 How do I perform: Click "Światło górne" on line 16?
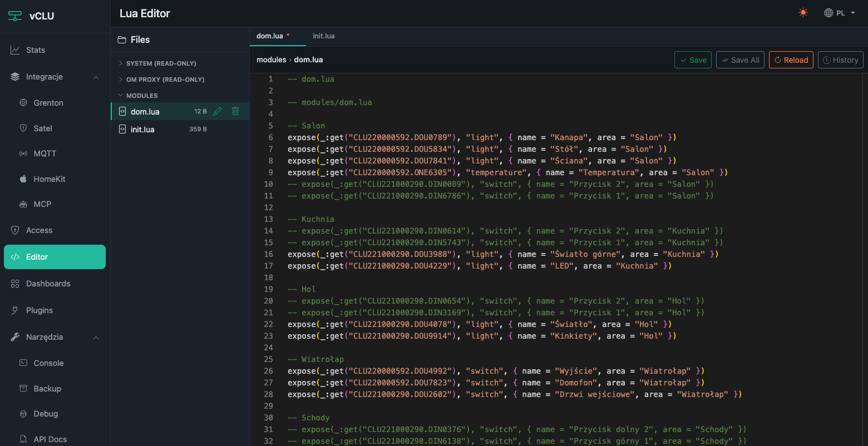click(585, 254)
